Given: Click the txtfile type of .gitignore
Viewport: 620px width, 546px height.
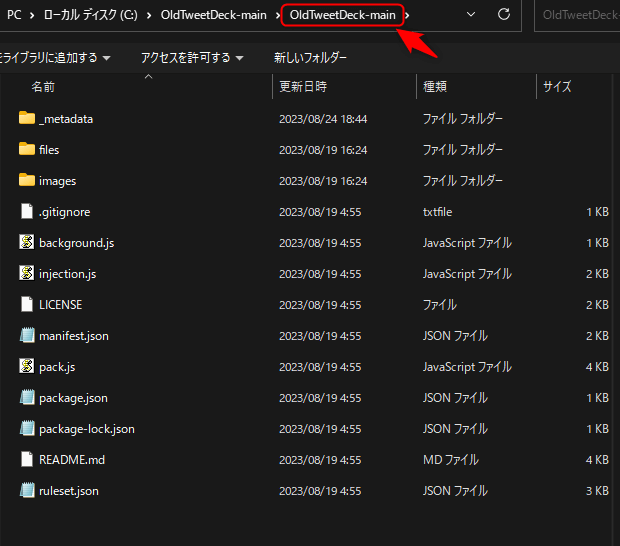Looking at the screenshot, I should [x=437, y=212].
